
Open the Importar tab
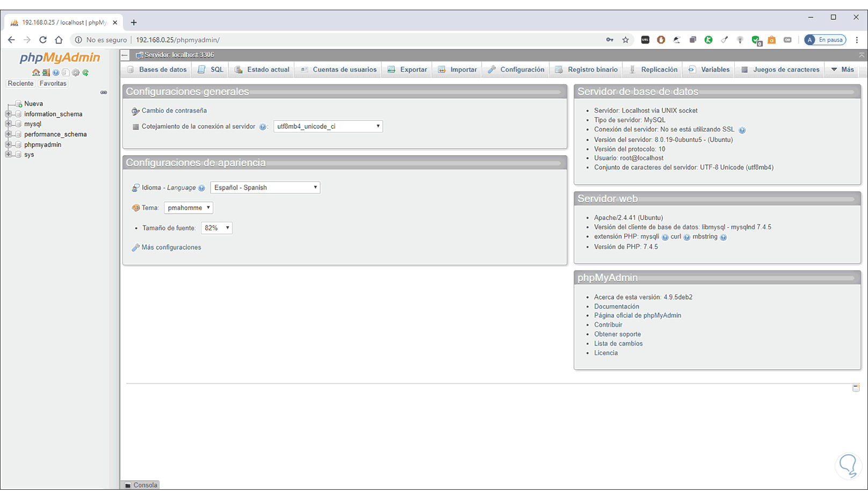pos(458,70)
